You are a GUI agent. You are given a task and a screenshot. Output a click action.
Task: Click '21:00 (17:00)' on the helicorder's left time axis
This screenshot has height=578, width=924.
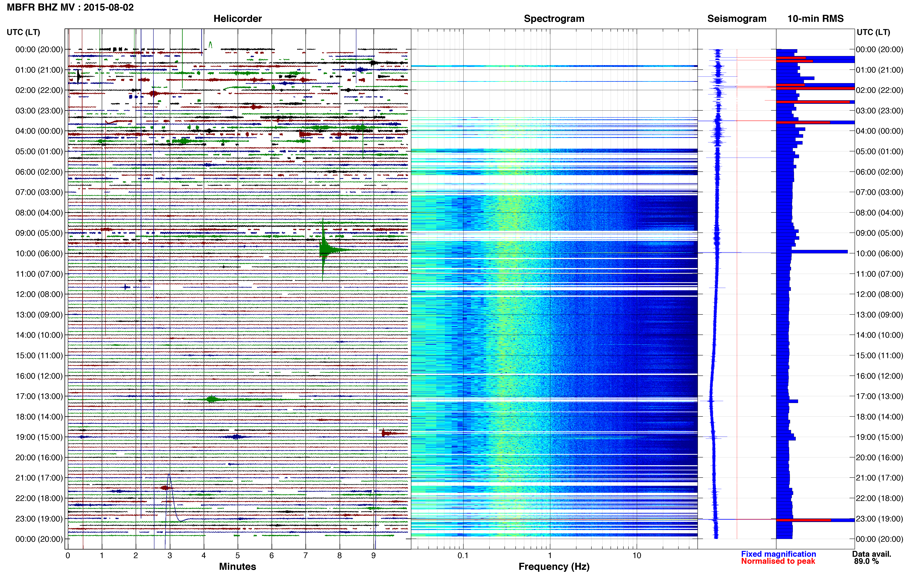point(39,478)
